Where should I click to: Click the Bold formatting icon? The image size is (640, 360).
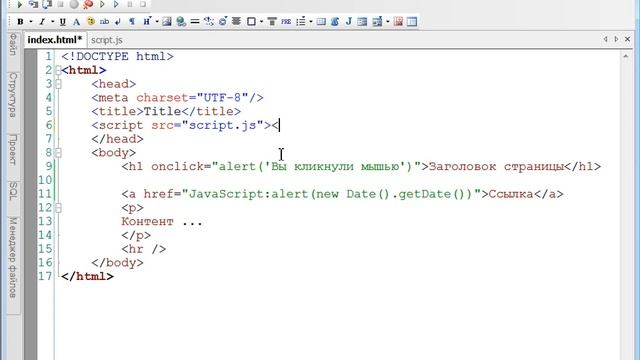20,22
